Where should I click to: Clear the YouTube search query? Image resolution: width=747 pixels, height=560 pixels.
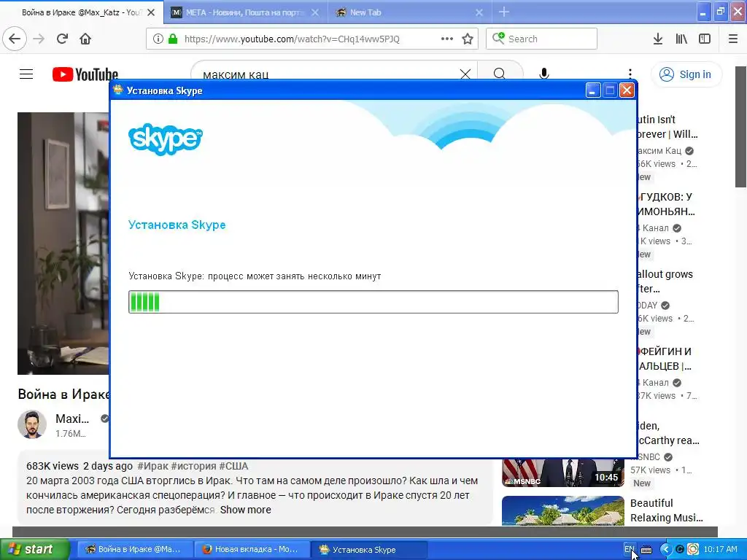click(465, 74)
